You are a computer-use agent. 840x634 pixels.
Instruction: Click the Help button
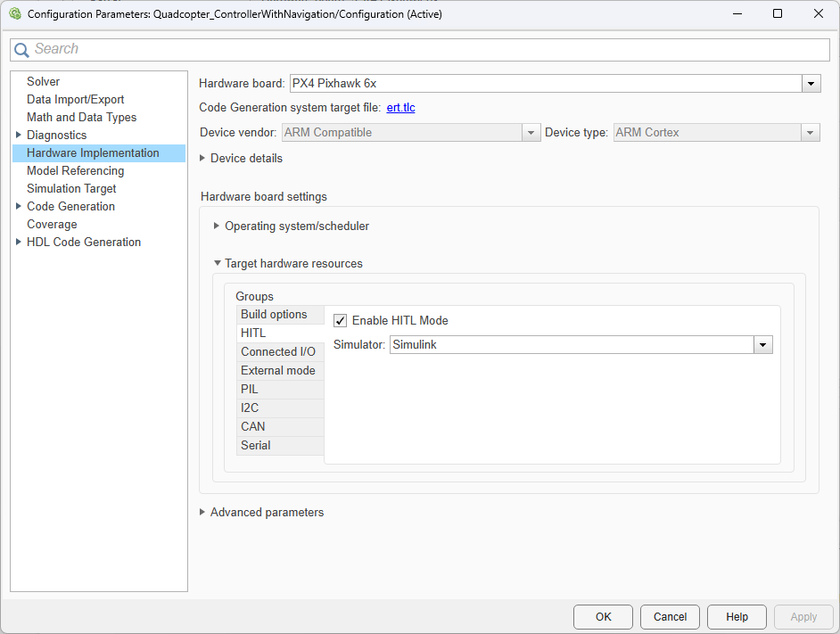coord(737,617)
